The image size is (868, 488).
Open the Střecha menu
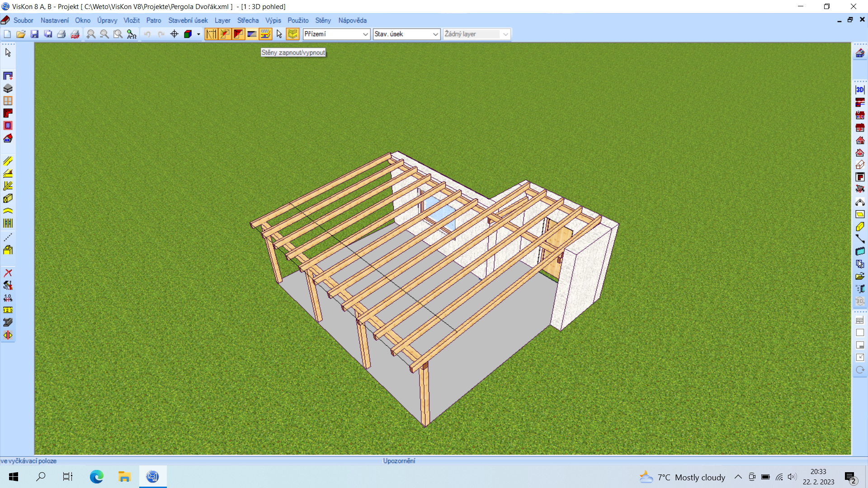click(x=248, y=20)
